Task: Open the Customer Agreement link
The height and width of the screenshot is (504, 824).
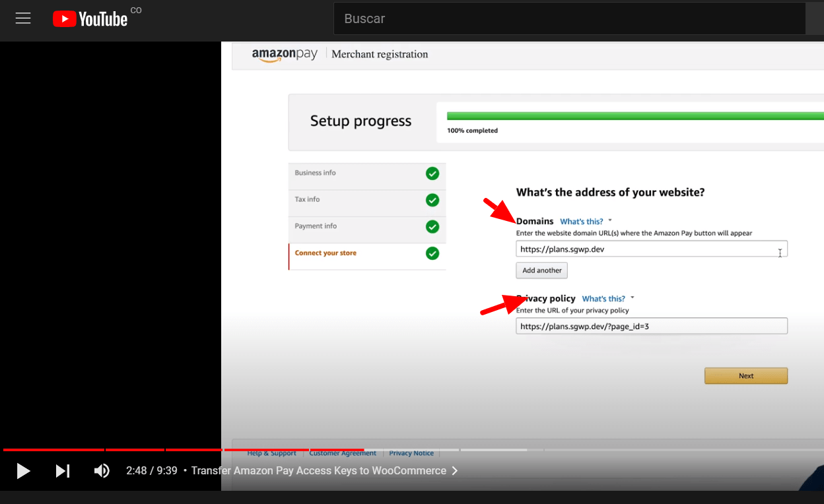Action: (x=343, y=453)
